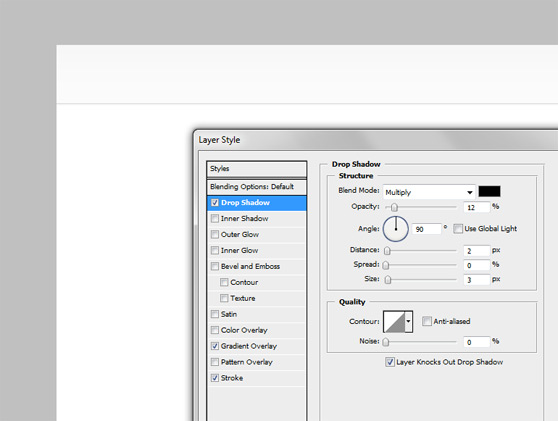Image resolution: width=558 pixels, height=421 pixels.
Task: Click the Angle value input field
Action: tap(427, 229)
